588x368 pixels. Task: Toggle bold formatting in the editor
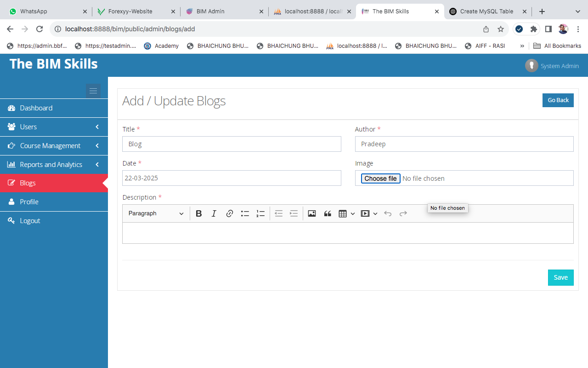click(x=199, y=213)
